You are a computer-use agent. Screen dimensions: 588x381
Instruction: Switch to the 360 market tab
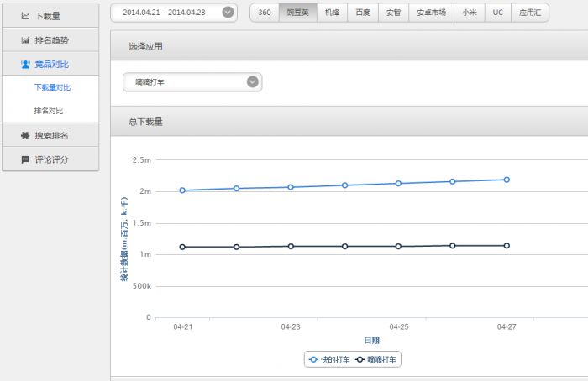[265, 13]
